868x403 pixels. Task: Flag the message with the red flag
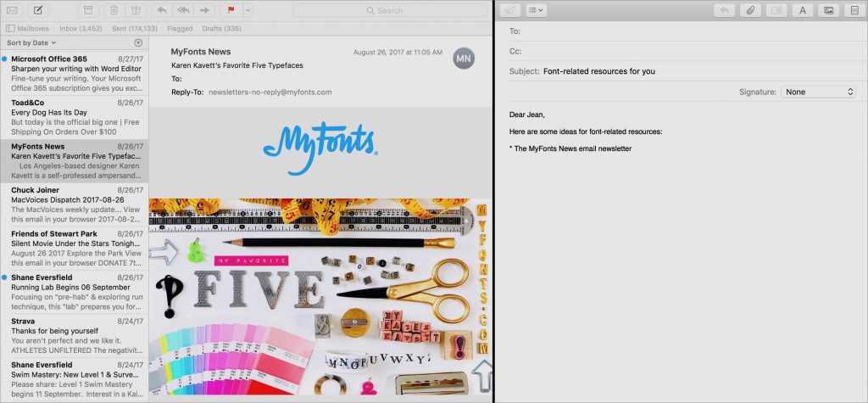pos(231,10)
